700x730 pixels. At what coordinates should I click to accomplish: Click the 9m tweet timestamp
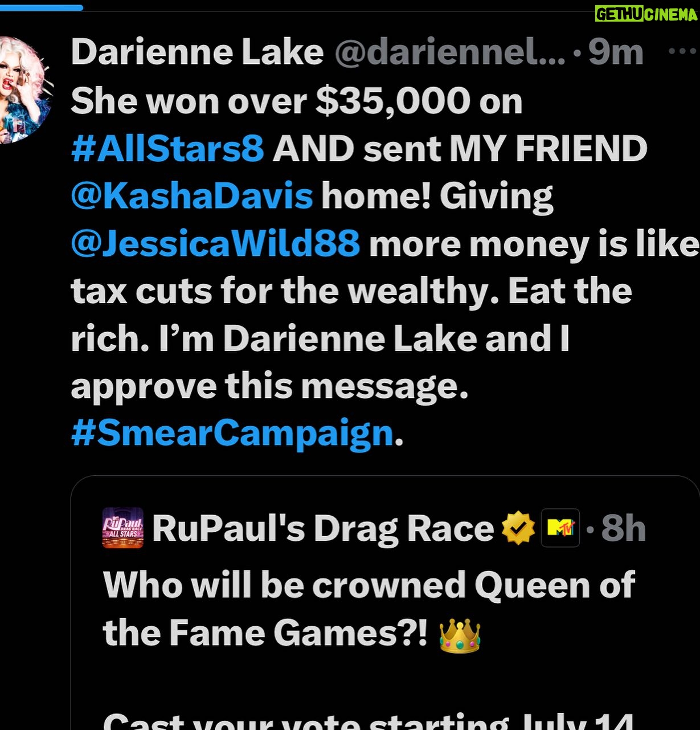(615, 52)
